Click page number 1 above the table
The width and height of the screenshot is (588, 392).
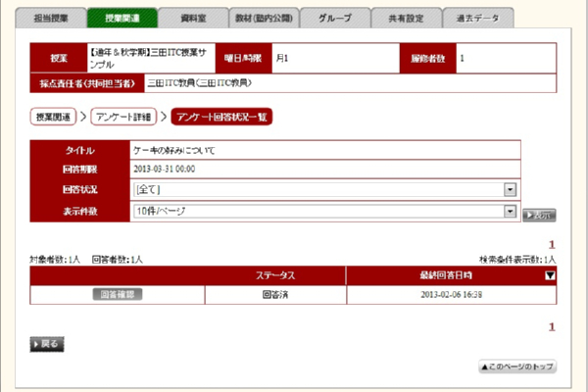pyautogui.click(x=552, y=245)
